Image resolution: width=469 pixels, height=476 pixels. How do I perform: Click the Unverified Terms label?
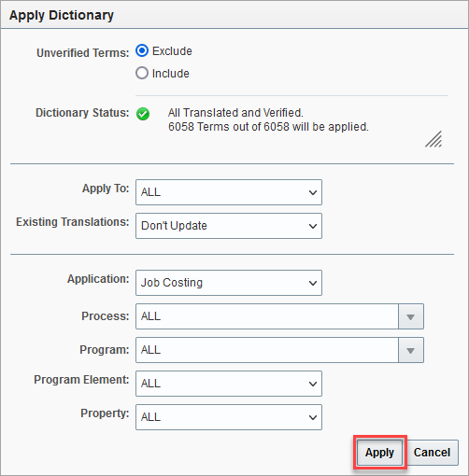(x=83, y=53)
